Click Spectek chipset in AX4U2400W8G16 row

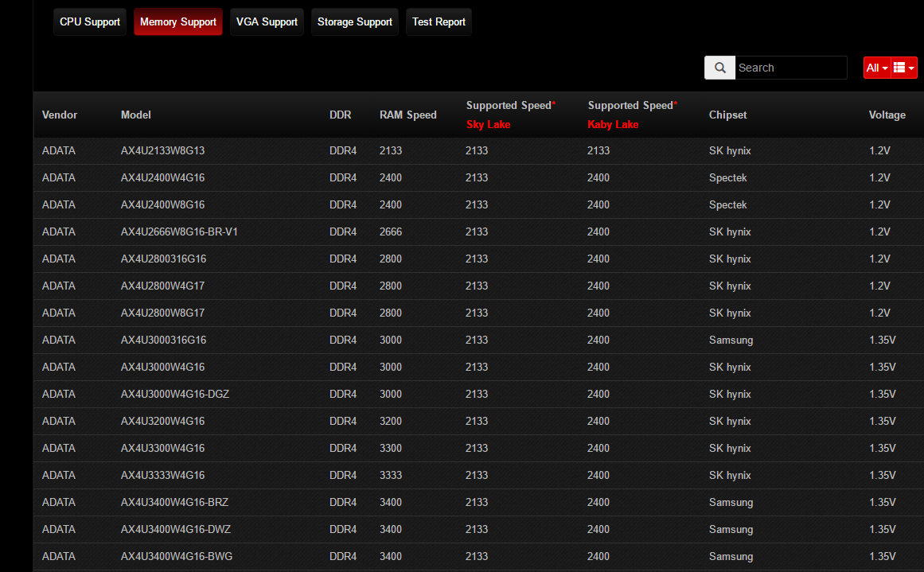coord(727,205)
